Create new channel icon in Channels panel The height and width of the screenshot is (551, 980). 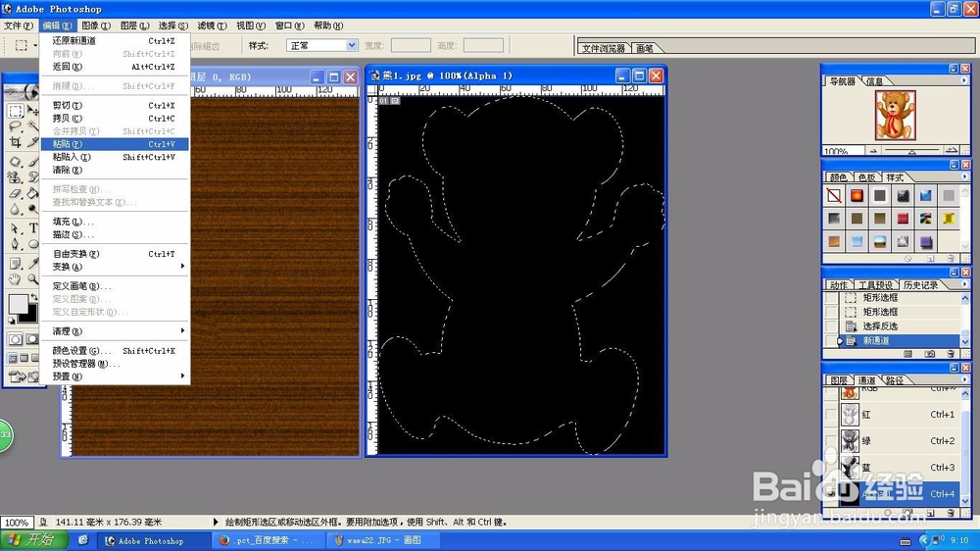[x=931, y=512]
